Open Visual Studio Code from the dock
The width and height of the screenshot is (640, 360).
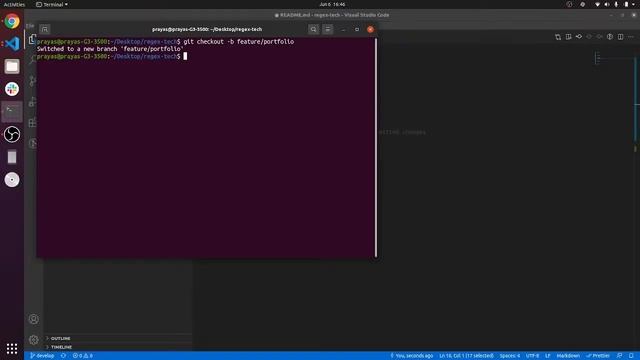(12, 44)
